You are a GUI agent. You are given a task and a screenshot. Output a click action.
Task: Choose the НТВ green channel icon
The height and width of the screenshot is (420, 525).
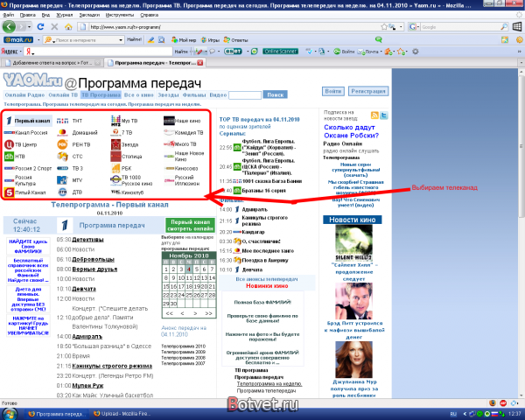[9, 157]
